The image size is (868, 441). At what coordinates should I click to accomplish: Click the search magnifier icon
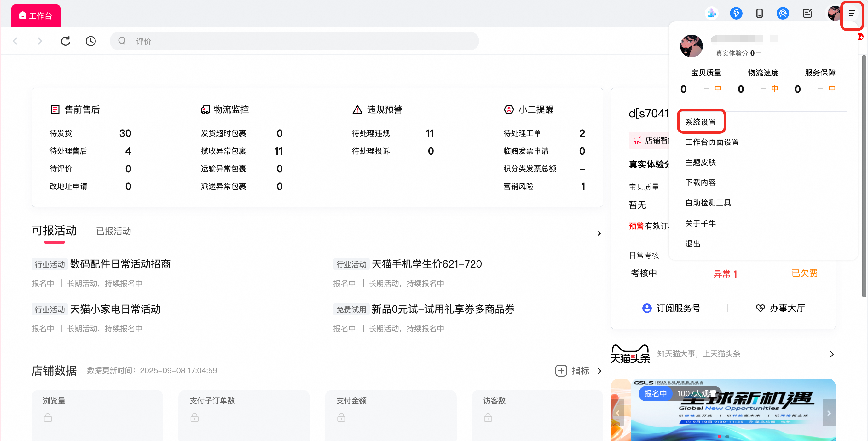pos(122,41)
